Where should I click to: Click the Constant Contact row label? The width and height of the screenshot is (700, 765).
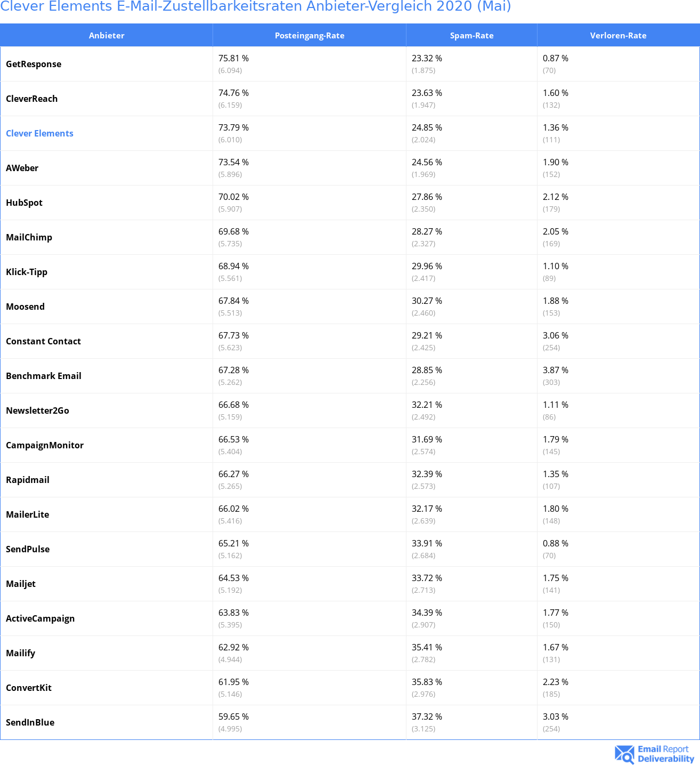(x=43, y=341)
